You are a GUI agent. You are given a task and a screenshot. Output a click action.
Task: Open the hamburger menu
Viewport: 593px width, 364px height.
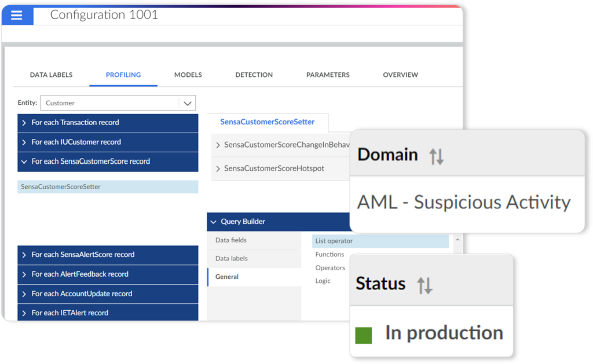click(x=17, y=16)
